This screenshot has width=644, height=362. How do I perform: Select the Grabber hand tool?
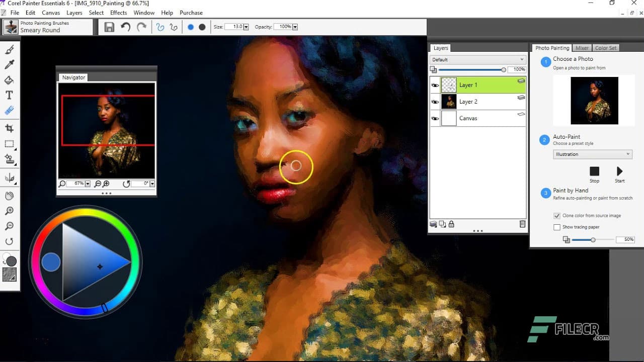pos(10,196)
